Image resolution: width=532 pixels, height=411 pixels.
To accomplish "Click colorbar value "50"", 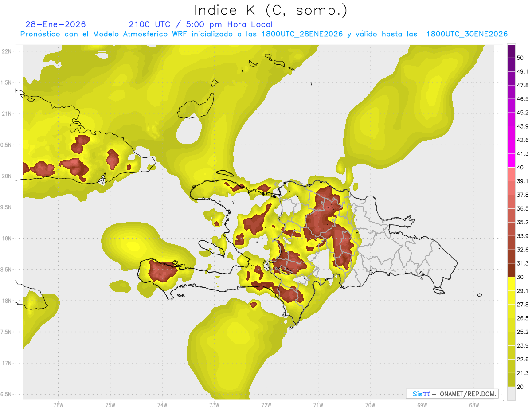I will tap(520, 58).
